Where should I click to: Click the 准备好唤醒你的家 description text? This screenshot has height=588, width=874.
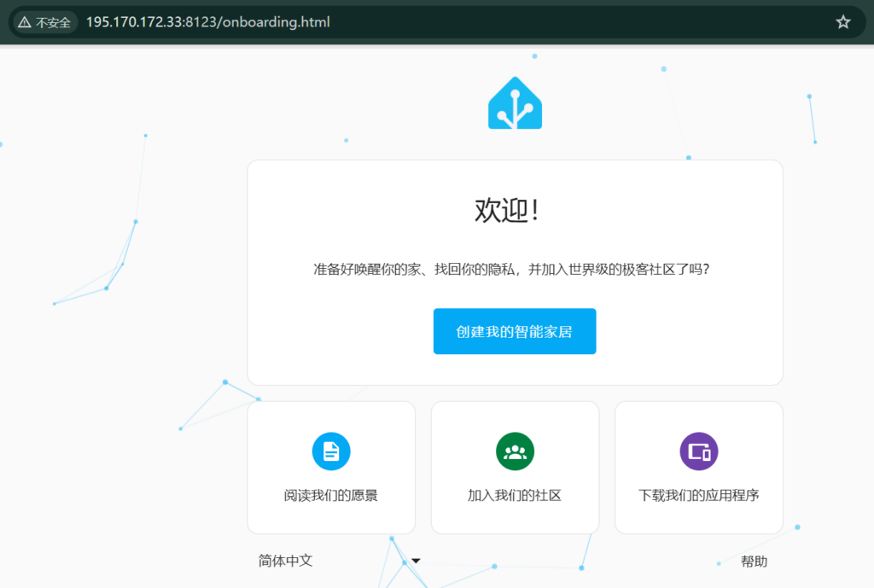511,270
